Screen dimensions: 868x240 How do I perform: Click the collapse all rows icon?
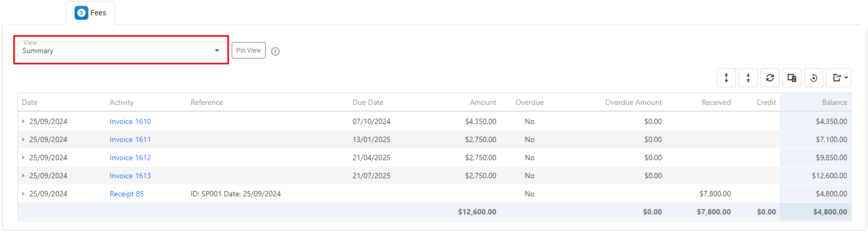pyautogui.click(x=748, y=78)
